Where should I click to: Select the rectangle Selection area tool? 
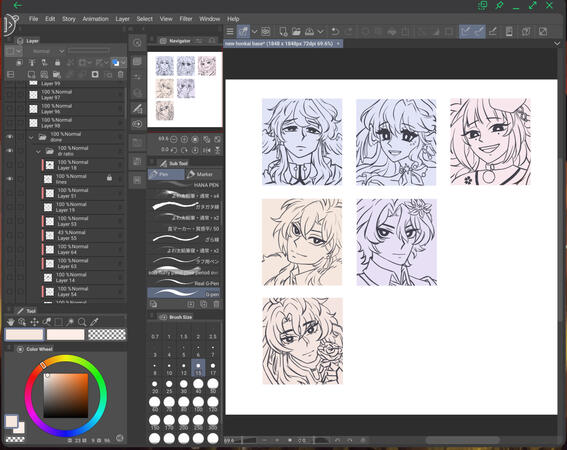(58, 322)
